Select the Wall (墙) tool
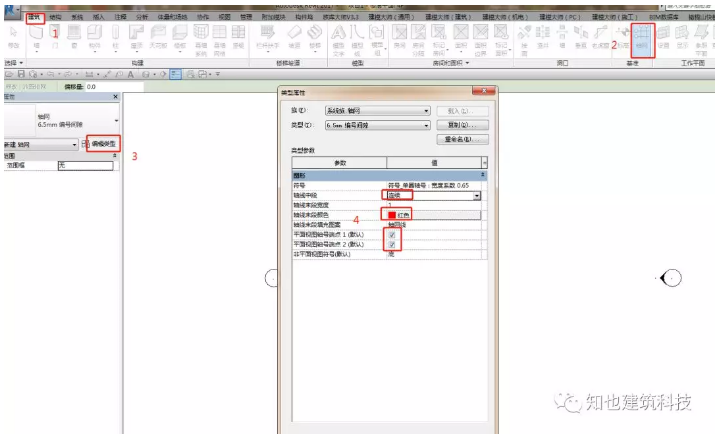This screenshot has height=440, width=716. coord(37,37)
